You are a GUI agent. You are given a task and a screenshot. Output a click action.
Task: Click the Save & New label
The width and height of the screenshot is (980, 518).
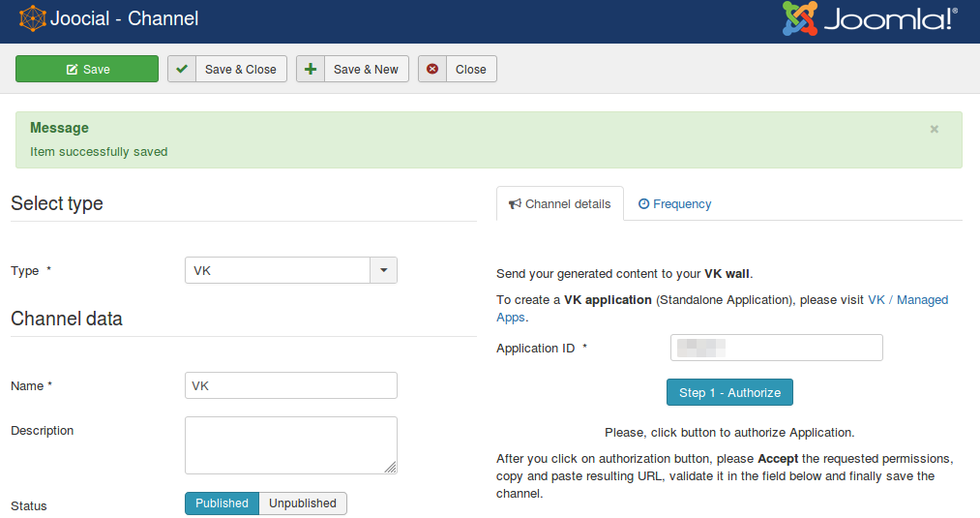(x=366, y=70)
